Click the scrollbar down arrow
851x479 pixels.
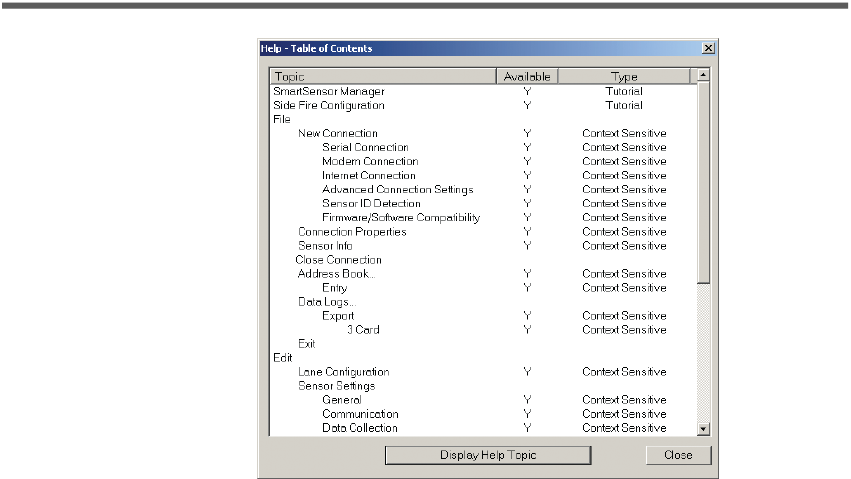click(703, 429)
